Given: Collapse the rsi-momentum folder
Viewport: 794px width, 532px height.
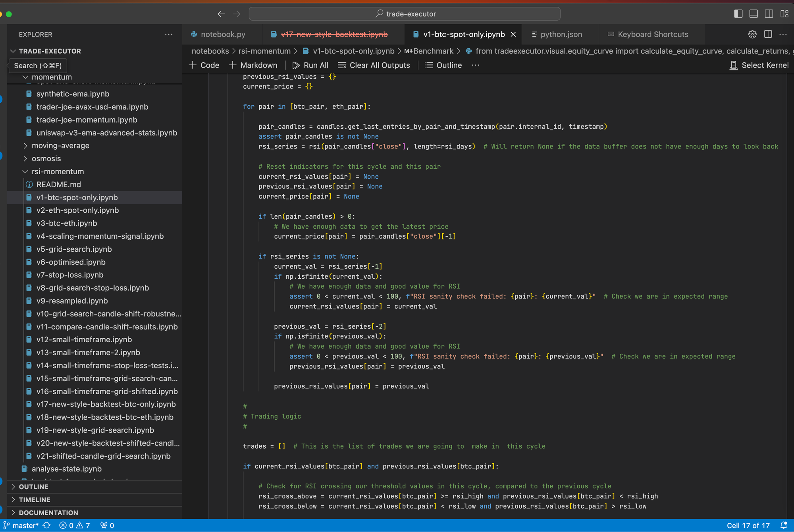Looking at the screenshot, I should (58, 172).
